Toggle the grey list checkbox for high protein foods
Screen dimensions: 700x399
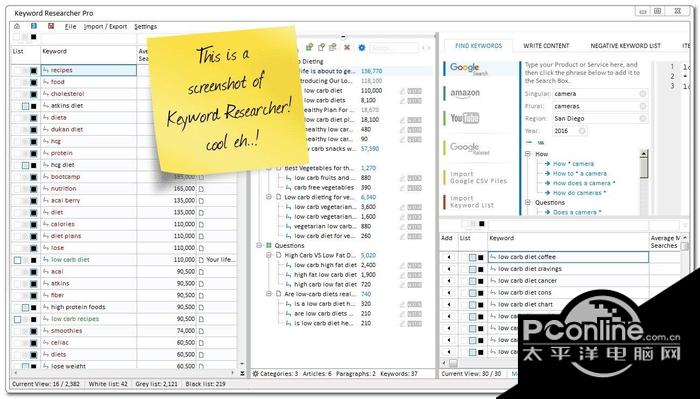point(25,308)
